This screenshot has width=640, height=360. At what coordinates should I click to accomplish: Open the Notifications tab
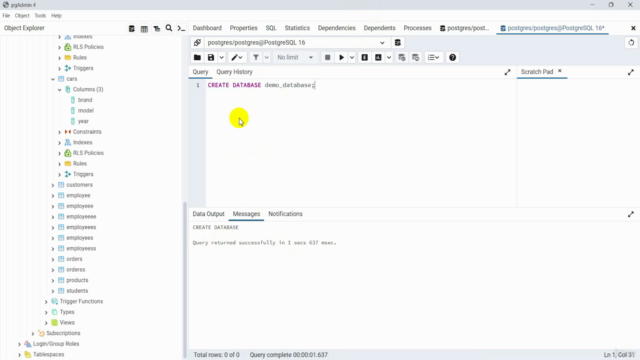(285, 214)
